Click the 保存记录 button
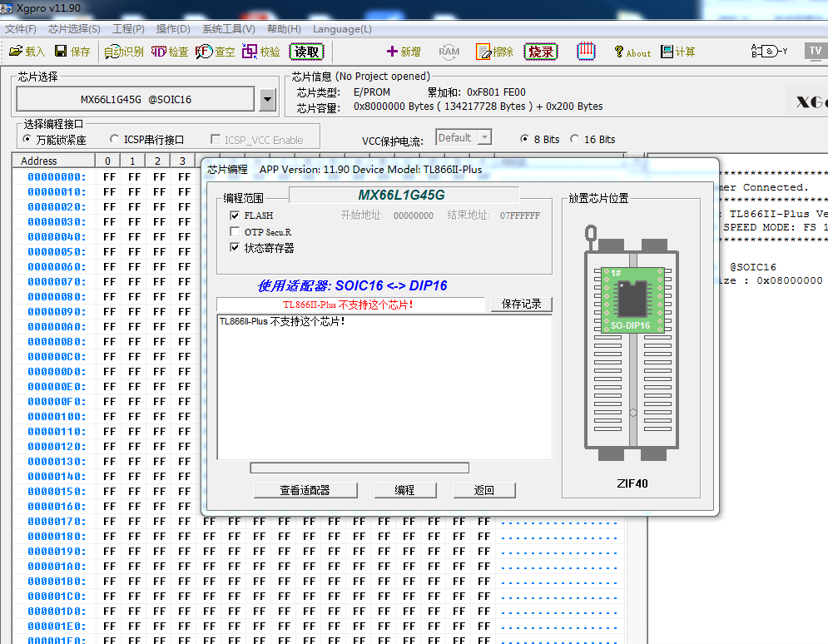Screen dimensions: 828x644 tap(521, 305)
